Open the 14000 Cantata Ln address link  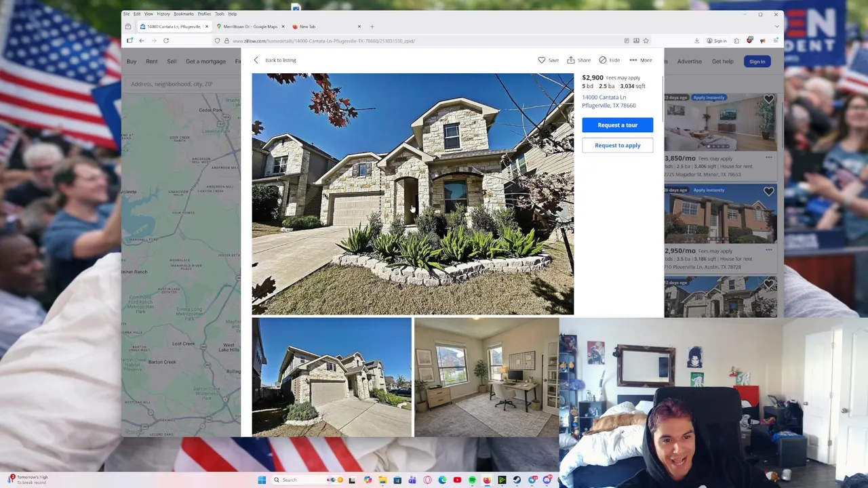point(608,101)
